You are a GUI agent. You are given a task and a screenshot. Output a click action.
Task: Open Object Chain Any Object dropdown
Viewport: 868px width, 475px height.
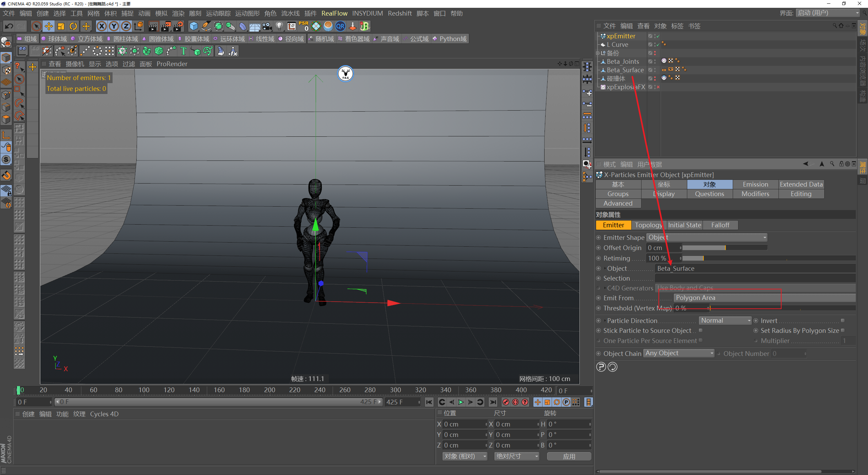pos(679,353)
